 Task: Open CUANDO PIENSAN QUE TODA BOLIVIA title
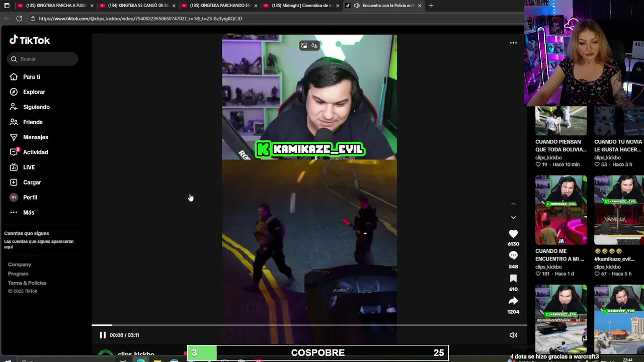561,146
